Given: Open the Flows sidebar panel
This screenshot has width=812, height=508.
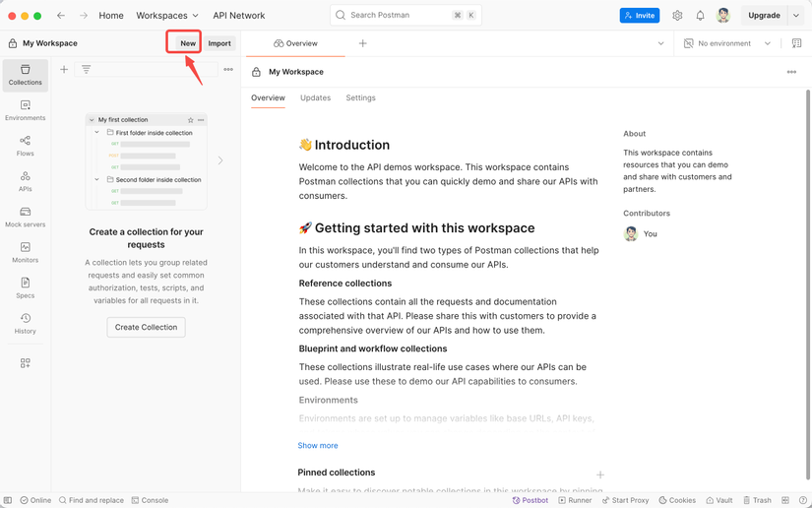Looking at the screenshot, I should (x=25, y=146).
